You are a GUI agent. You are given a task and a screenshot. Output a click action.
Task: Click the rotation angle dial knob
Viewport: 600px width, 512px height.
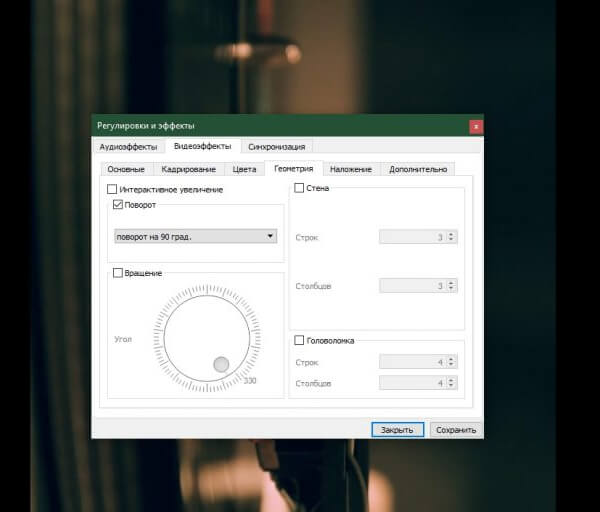221,364
